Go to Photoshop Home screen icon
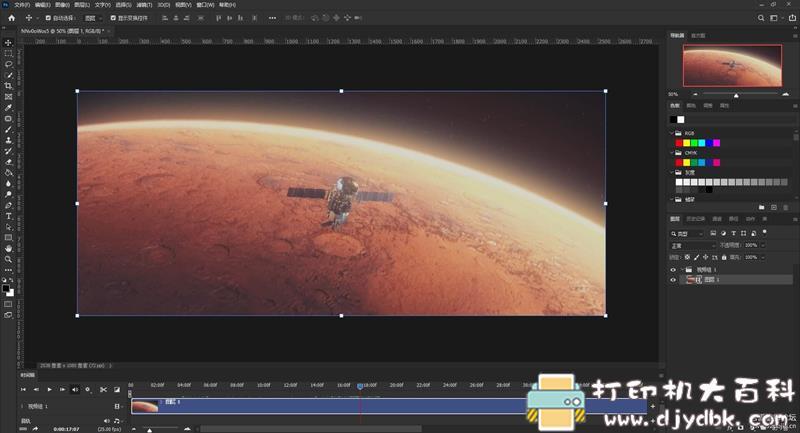The width and height of the screenshot is (800, 433). click(x=11, y=18)
